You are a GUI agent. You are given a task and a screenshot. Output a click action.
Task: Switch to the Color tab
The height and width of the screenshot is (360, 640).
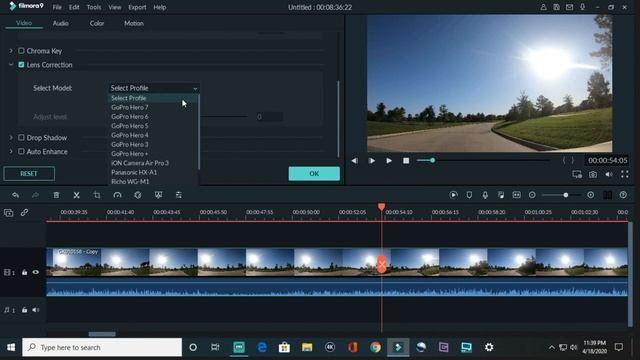tap(97, 23)
